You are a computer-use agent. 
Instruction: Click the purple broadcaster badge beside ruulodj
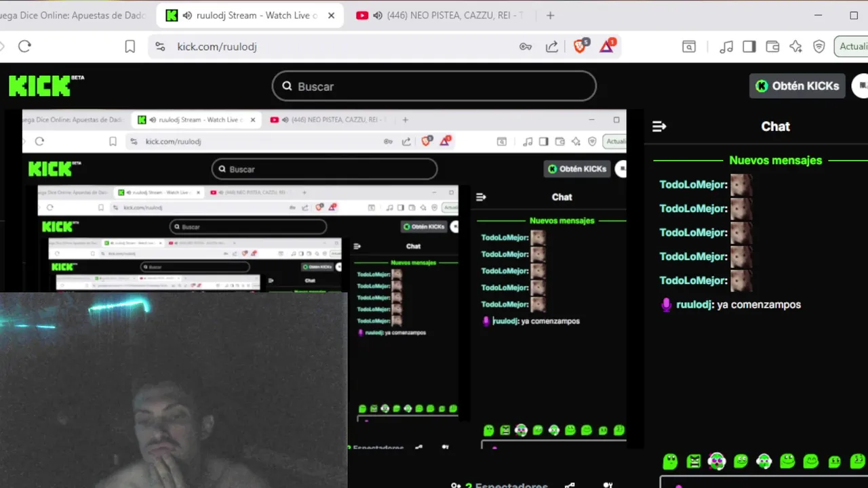(x=666, y=304)
